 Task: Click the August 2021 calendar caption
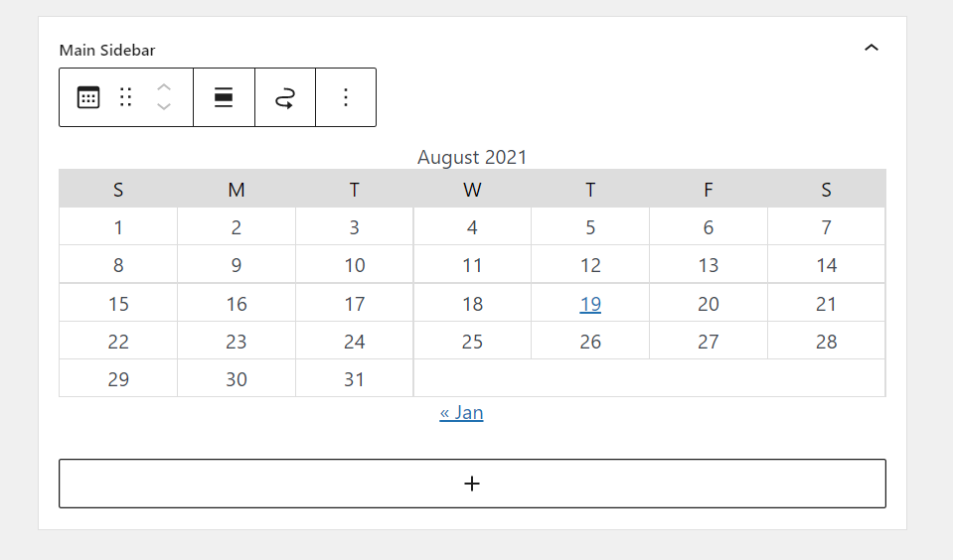coord(472,157)
